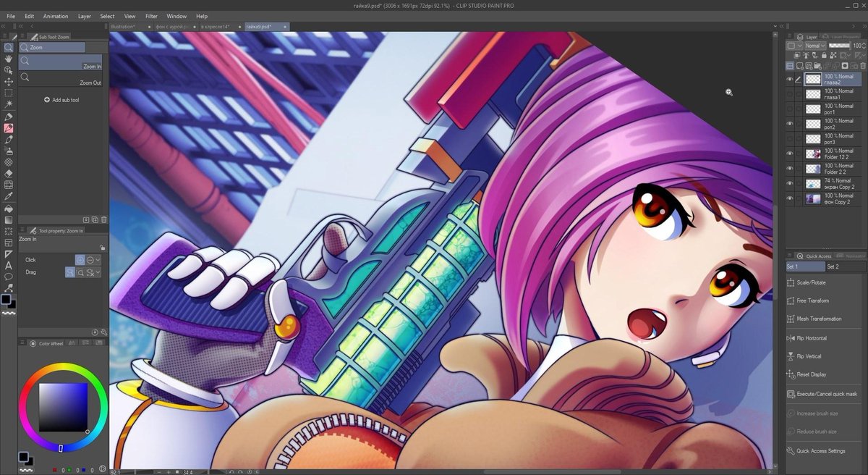Toggle visibility of глаза2 layer
868x475 pixels.
pyautogui.click(x=790, y=80)
